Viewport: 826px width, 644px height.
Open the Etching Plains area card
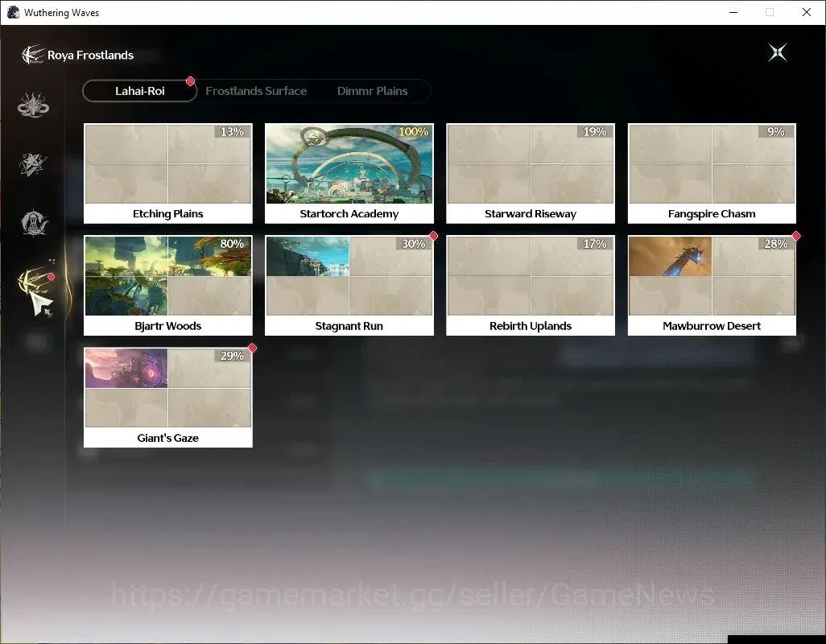[168, 173]
